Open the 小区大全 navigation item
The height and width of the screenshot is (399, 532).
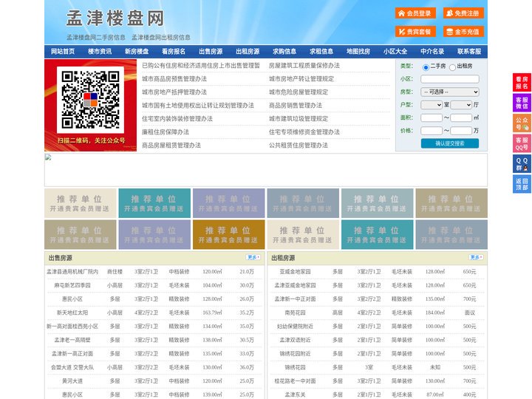click(395, 52)
